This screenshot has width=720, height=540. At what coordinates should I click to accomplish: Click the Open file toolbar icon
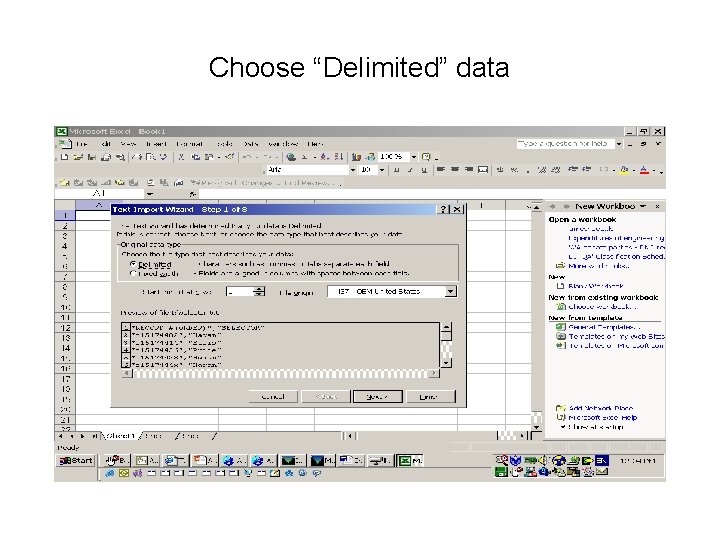pyautogui.click(x=78, y=157)
